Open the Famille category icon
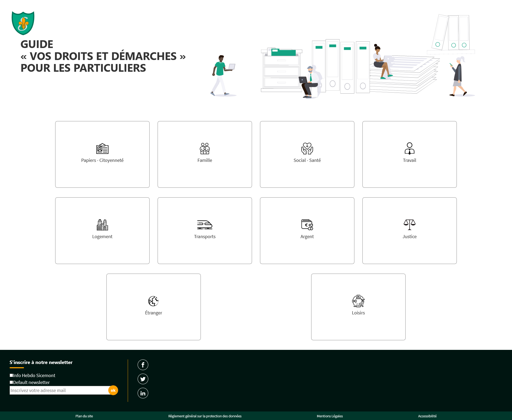512x420 pixels. [x=205, y=149]
